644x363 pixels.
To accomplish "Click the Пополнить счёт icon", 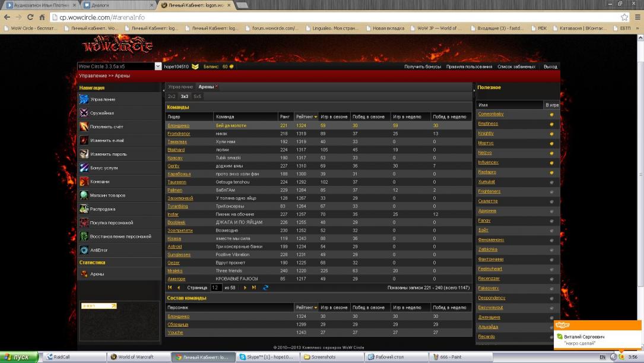I will [84, 127].
